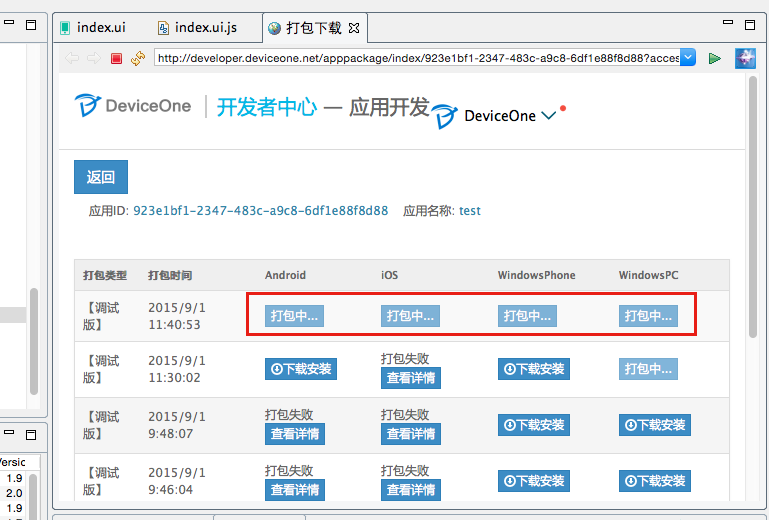Click the WindowsPhone column header

537,275
